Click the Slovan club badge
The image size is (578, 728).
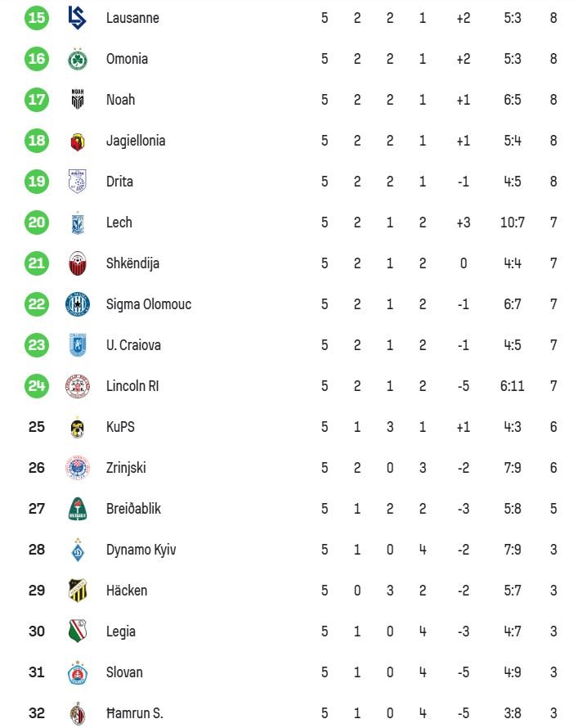click(x=78, y=672)
